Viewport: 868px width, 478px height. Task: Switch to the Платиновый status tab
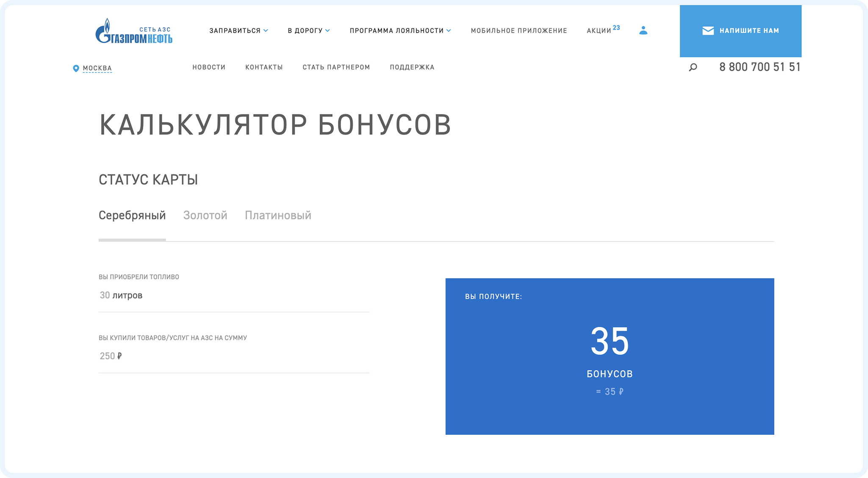tap(278, 215)
